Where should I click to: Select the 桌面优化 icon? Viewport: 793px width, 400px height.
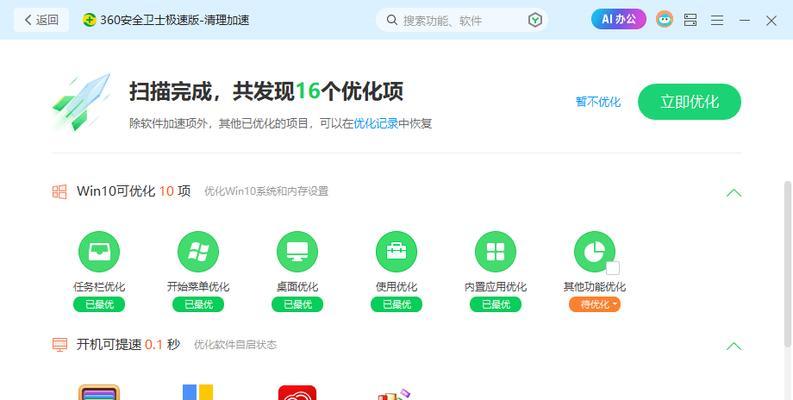[297, 252]
